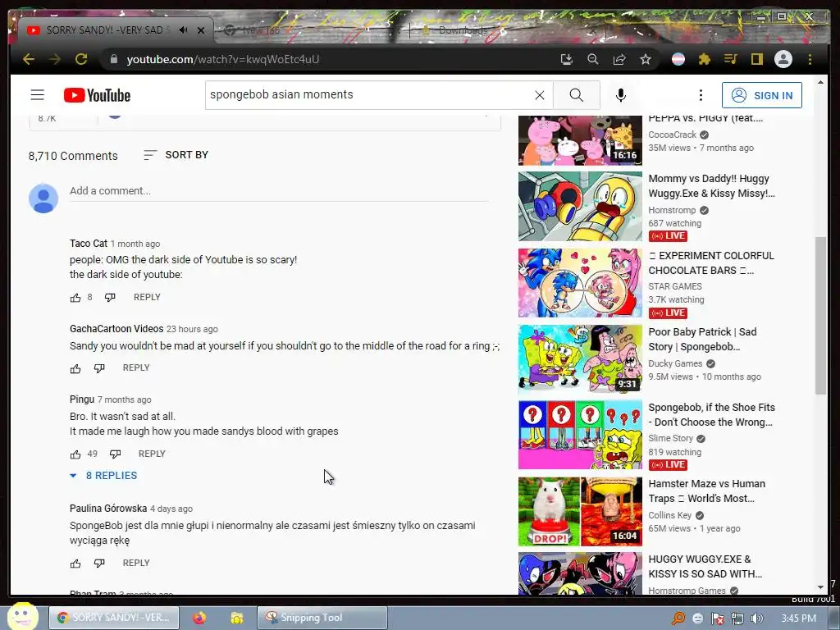The width and height of the screenshot is (840, 630).
Task: Mute the tab via speaker icon
Action: click(184, 30)
